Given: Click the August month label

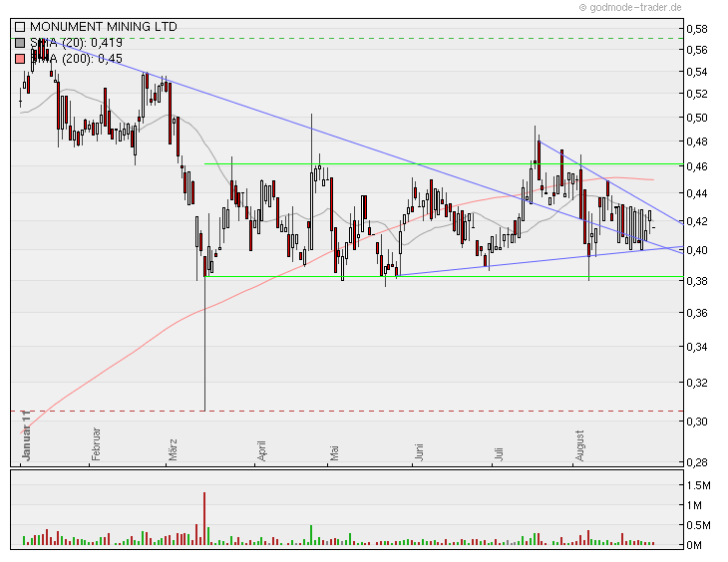Looking at the screenshot, I should click(579, 446).
